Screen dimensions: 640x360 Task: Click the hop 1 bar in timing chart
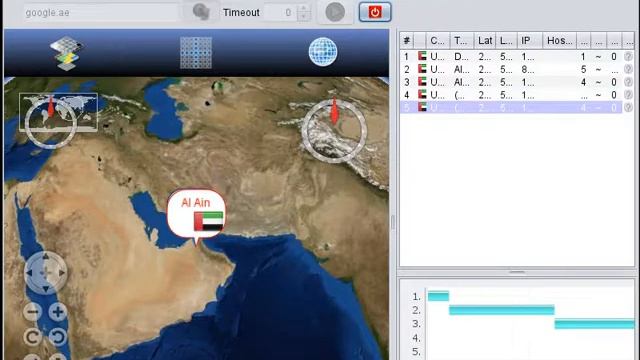pos(438,296)
